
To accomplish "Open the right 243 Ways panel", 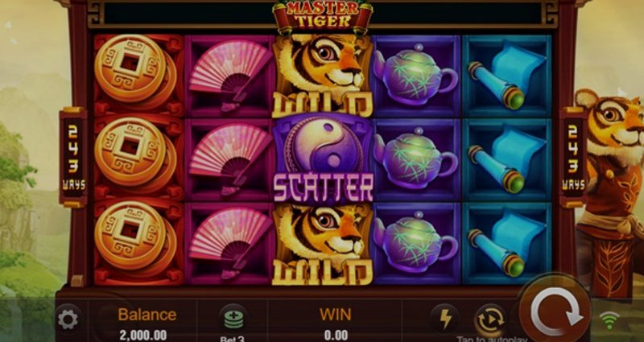I will pyautogui.click(x=574, y=157).
